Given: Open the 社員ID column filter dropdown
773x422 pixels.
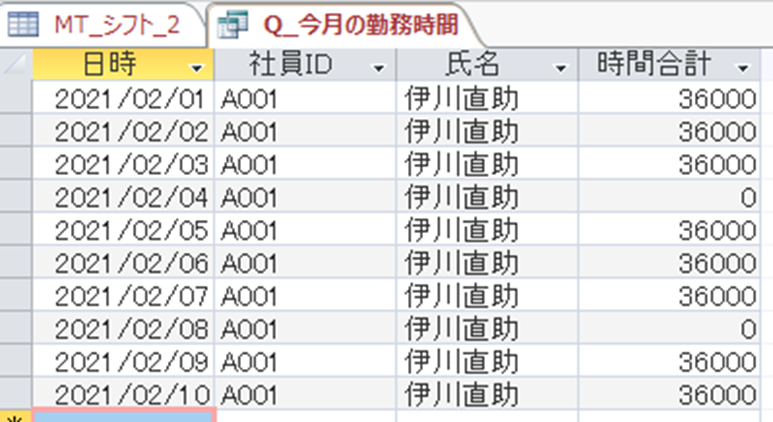Looking at the screenshot, I should tap(379, 67).
